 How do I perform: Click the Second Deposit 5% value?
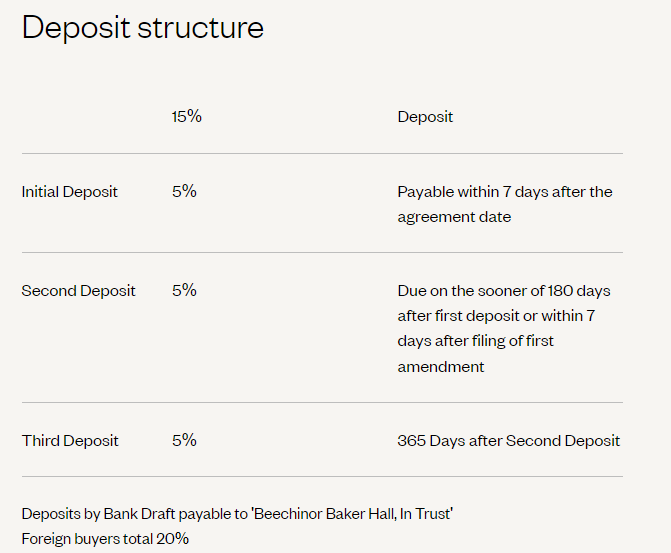pyautogui.click(x=184, y=290)
